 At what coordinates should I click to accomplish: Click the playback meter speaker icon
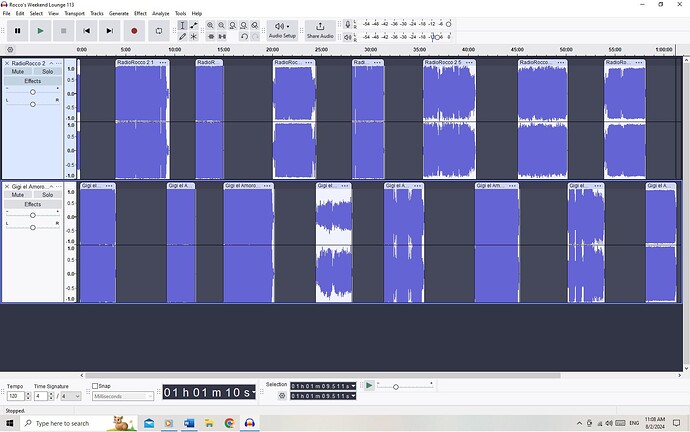(348, 37)
